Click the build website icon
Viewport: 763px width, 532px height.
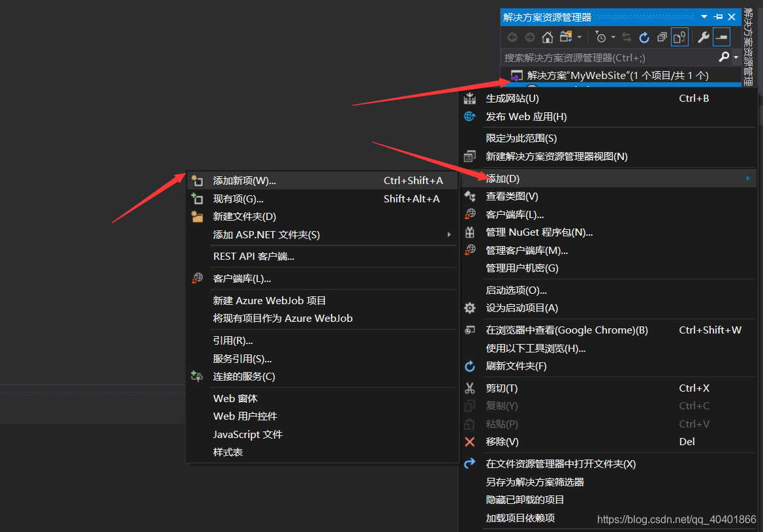pyautogui.click(x=469, y=99)
